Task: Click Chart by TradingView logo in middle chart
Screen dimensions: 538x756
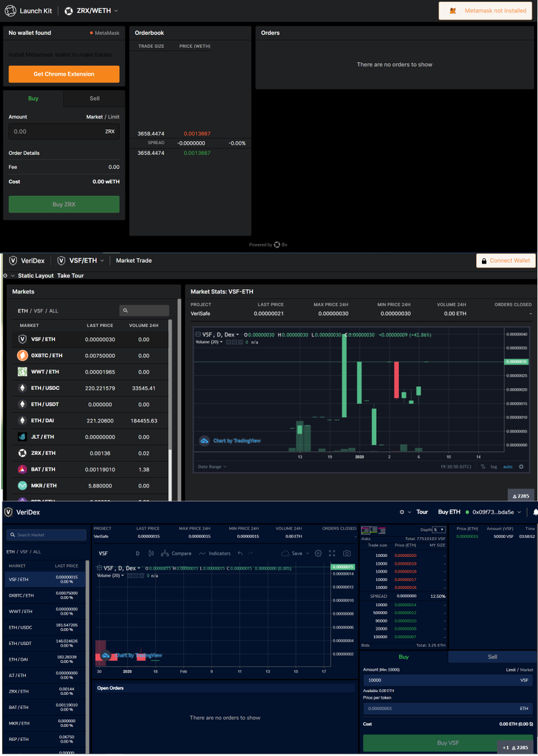Action: (x=204, y=441)
